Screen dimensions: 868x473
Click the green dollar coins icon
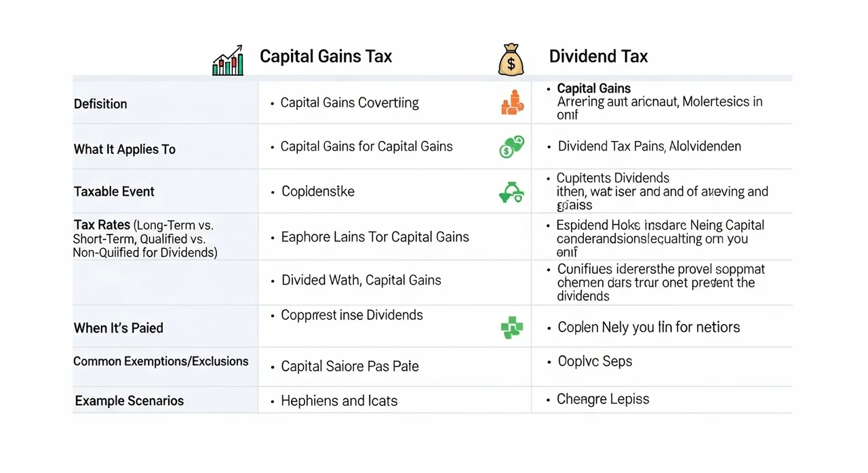pyautogui.click(x=512, y=146)
